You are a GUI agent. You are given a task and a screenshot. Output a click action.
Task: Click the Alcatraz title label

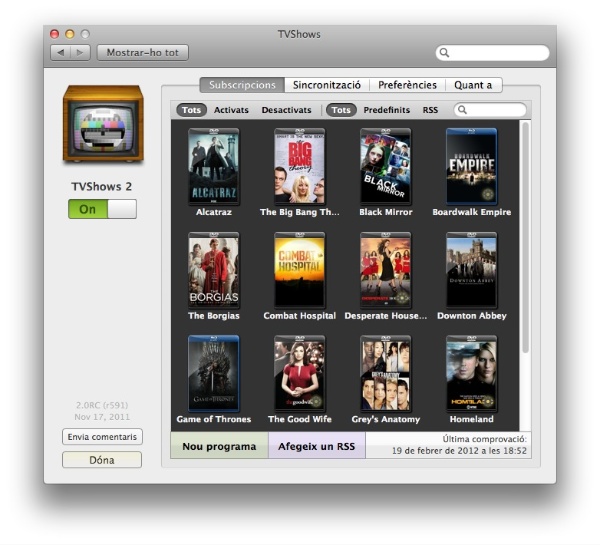pos(214,212)
